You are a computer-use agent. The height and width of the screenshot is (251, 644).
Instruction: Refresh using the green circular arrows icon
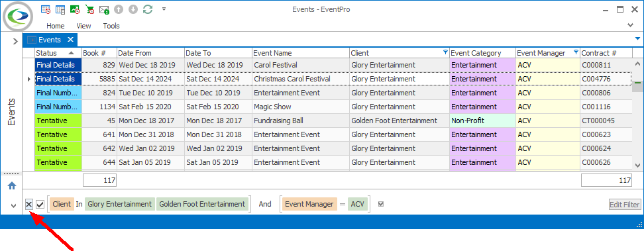point(148,9)
